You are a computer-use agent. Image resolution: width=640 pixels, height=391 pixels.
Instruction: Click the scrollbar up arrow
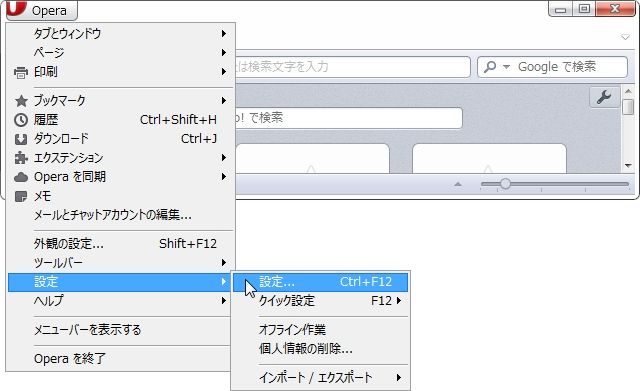tap(629, 91)
